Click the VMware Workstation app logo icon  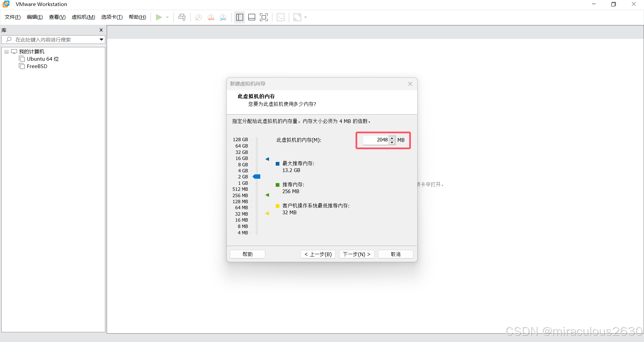tap(6, 4)
